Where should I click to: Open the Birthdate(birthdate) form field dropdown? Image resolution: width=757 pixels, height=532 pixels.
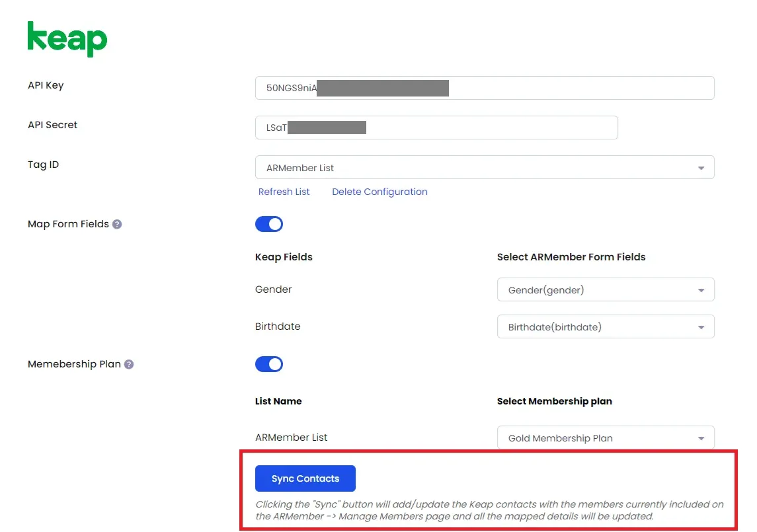point(606,327)
